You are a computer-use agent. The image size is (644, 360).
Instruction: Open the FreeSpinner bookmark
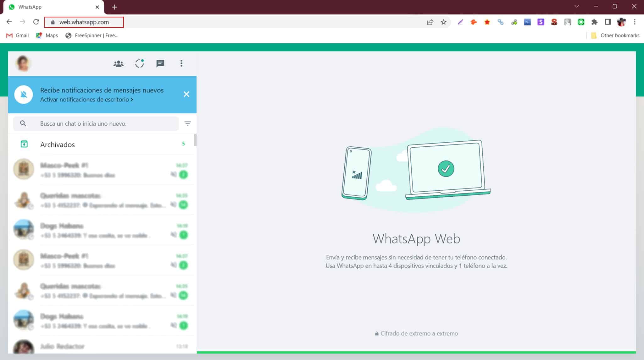click(x=92, y=35)
